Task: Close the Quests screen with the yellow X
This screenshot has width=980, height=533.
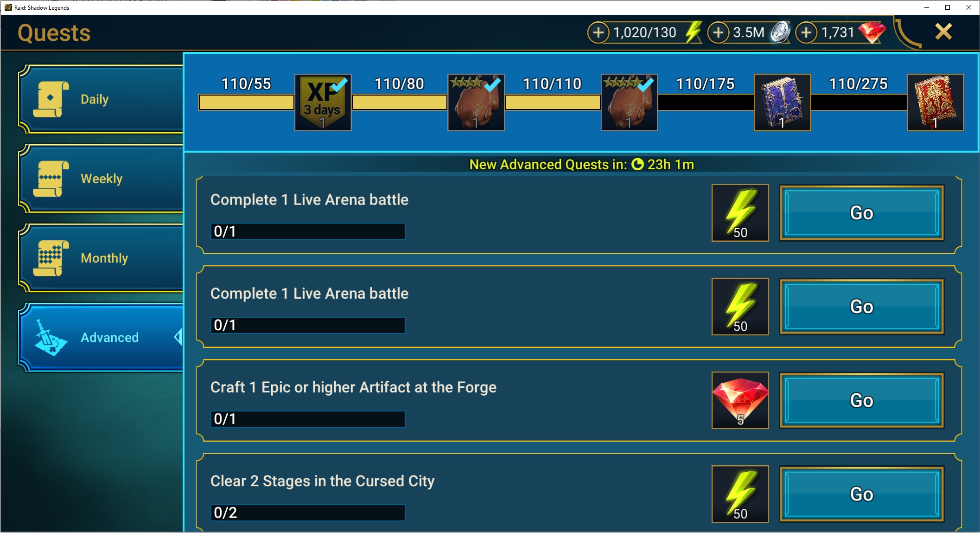Action: point(943,32)
